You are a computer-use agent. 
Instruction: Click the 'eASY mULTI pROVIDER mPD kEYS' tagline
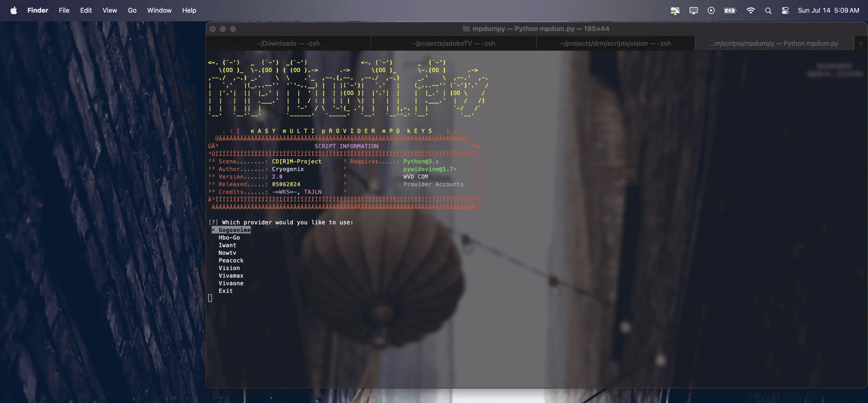(x=341, y=131)
